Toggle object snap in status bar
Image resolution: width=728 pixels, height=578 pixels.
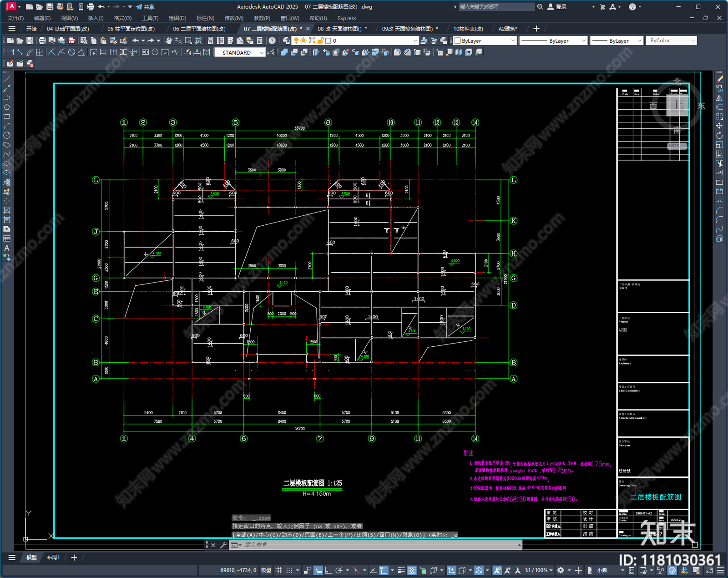click(384, 570)
